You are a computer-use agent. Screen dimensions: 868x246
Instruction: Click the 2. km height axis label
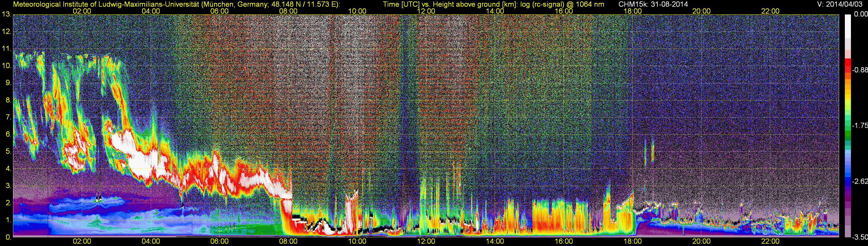click(8, 203)
